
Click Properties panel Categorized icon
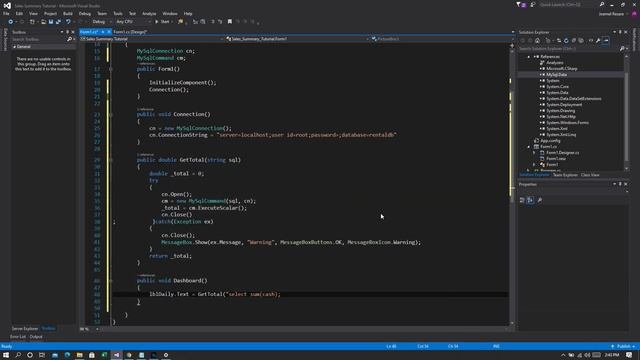[522, 200]
